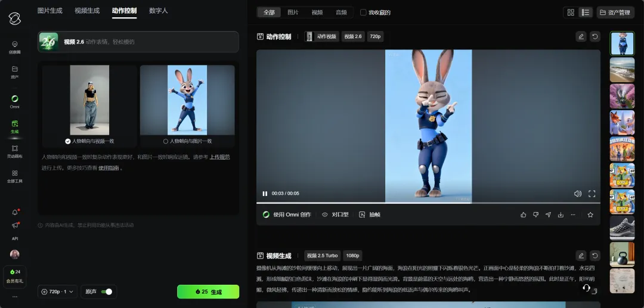
Task: Select the gray sneaker thumbnail
Action: point(622,228)
